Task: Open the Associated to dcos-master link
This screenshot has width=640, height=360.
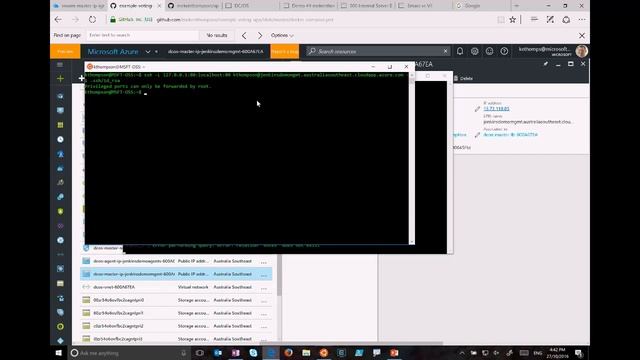Action: (x=510, y=134)
